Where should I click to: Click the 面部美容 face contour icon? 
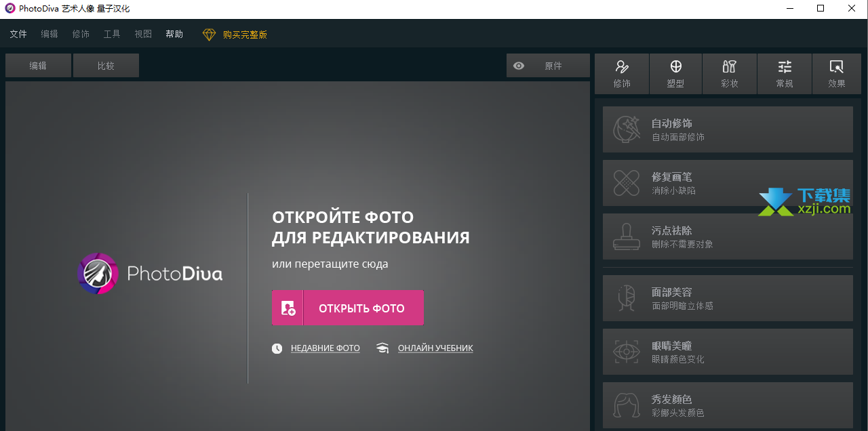(627, 298)
